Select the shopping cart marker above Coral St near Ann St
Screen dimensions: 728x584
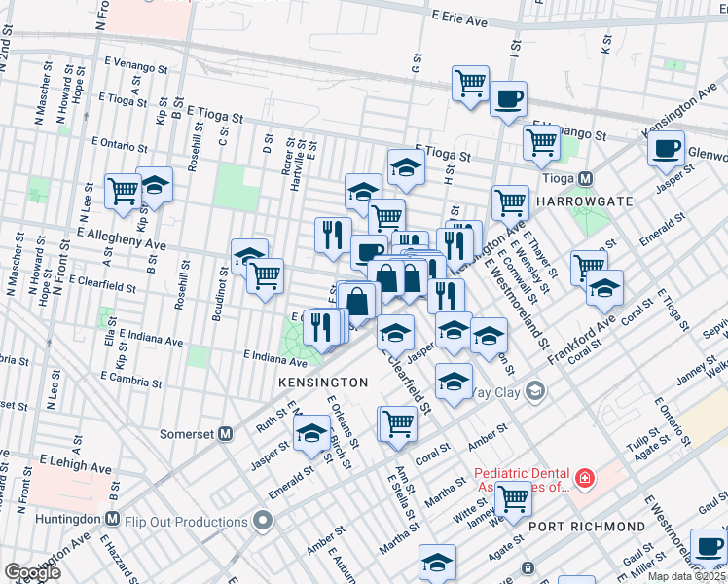[398, 424]
